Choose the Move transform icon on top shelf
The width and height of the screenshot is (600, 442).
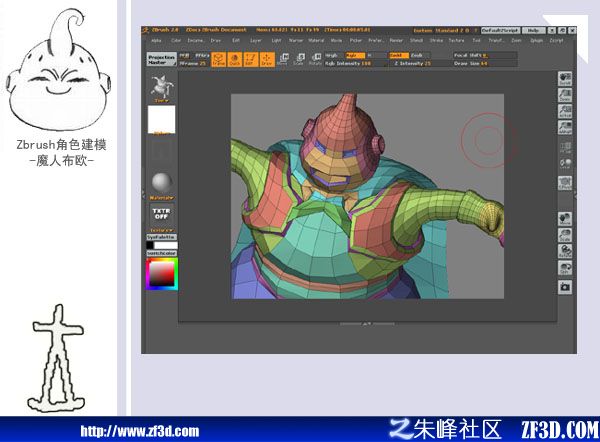tap(283, 59)
